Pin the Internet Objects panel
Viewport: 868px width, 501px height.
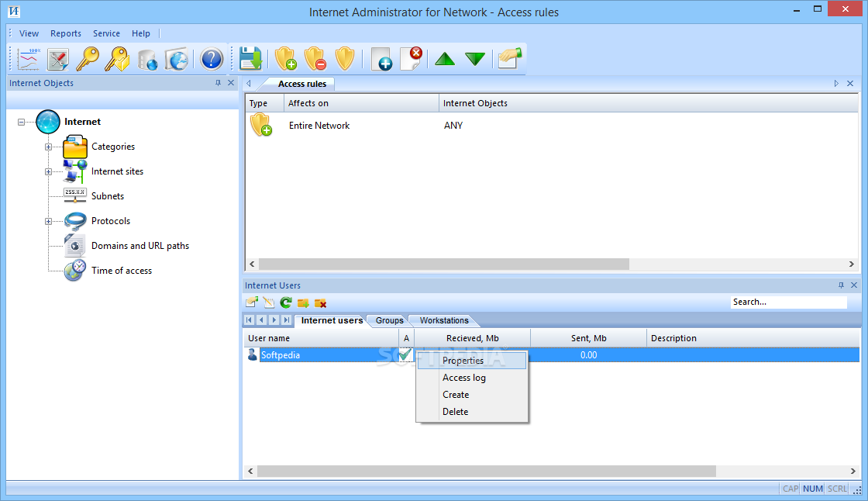coord(218,83)
